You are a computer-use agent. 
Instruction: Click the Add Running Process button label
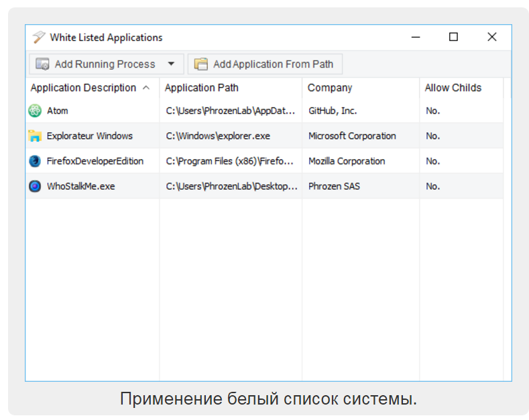[x=105, y=64]
